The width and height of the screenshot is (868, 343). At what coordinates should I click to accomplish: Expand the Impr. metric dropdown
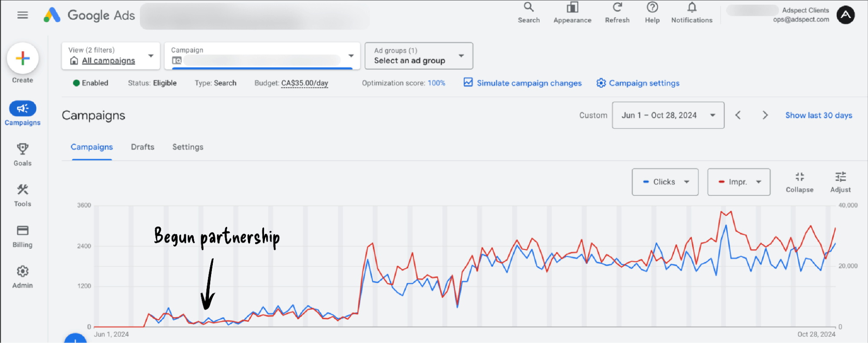click(739, 182)
